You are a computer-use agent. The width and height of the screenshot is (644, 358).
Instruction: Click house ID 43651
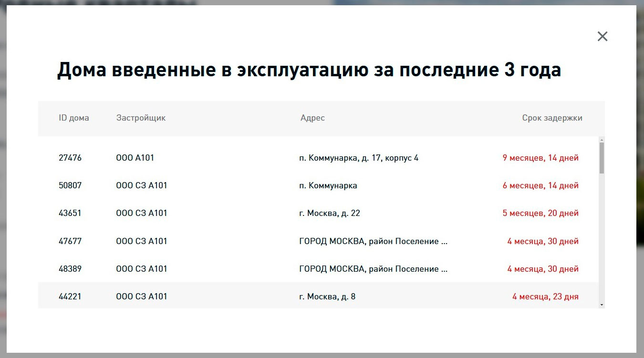70,213
